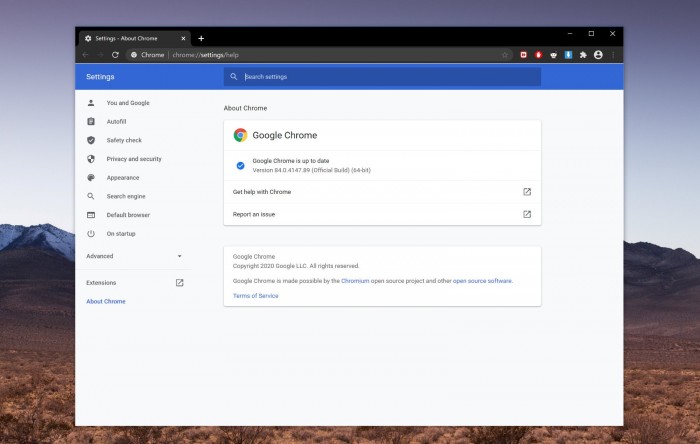The height and width of the screenshot is (444, 700).
Task: Click the bookmark star icon
Action: (x=505, y=55)
